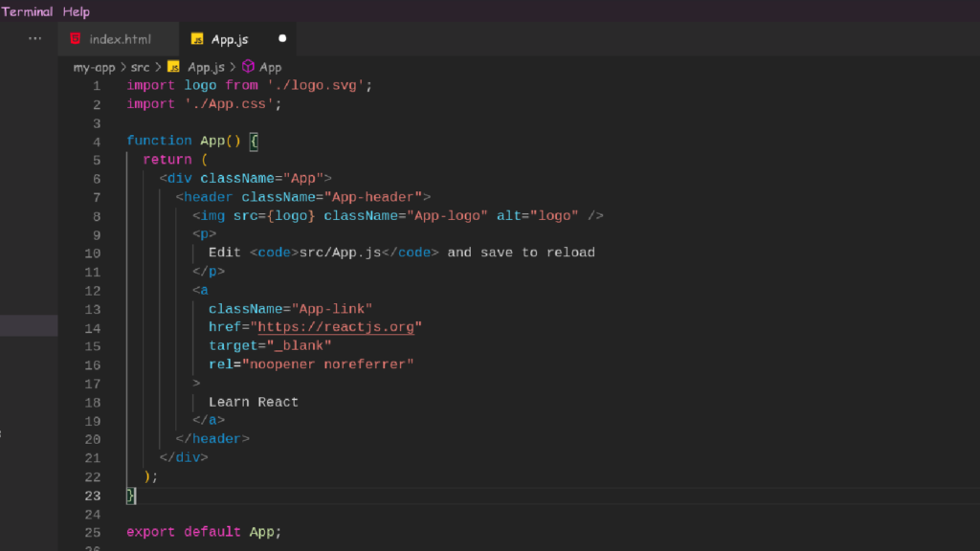Screen dimensions: 980x551
Task: Click the JS file icon in the breadcrumb bar
Action: pos(173,67)
